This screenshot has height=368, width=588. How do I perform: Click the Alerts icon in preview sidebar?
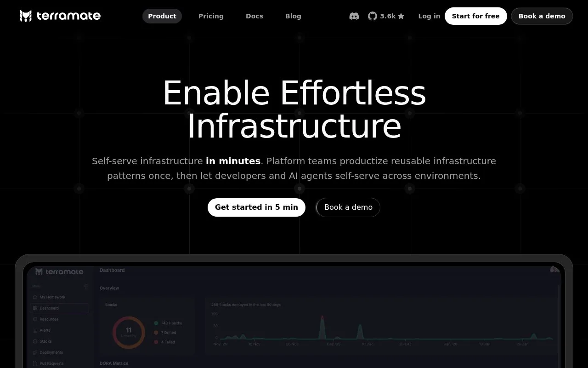click(x=35, y=330)
